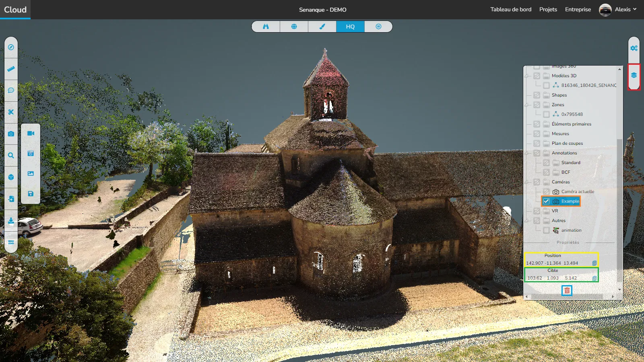Enable the 0x795548 zone checkbox
Screen dimensions: 644x362
tap(546, 114)
